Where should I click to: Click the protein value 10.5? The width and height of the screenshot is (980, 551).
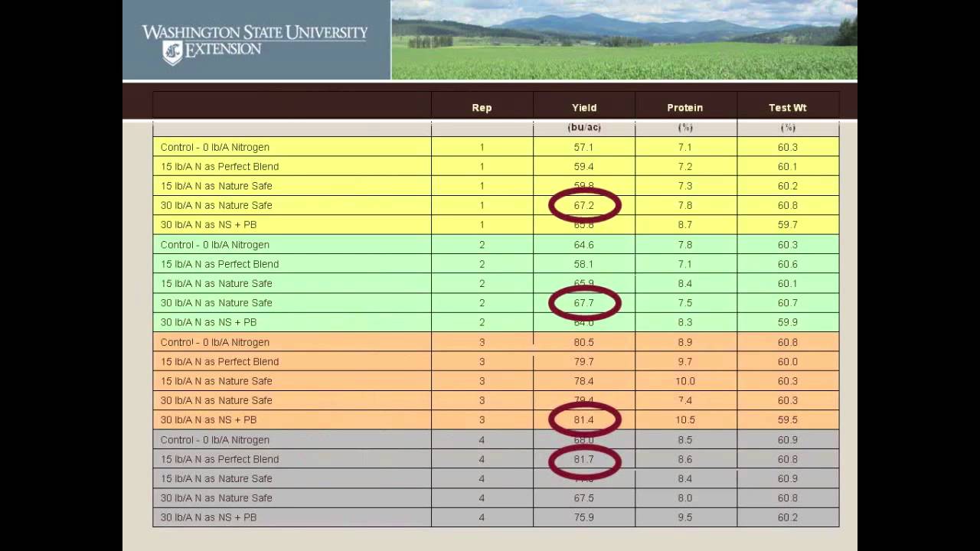(685, 420)
